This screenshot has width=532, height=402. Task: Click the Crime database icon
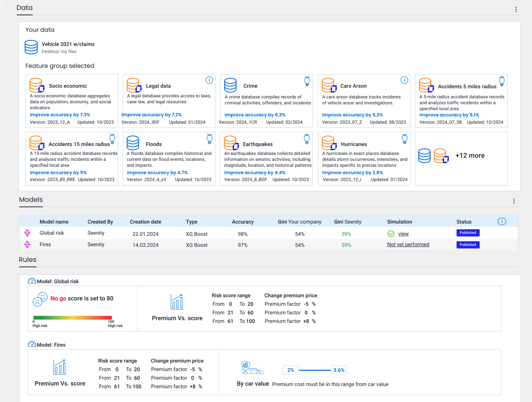231,85
